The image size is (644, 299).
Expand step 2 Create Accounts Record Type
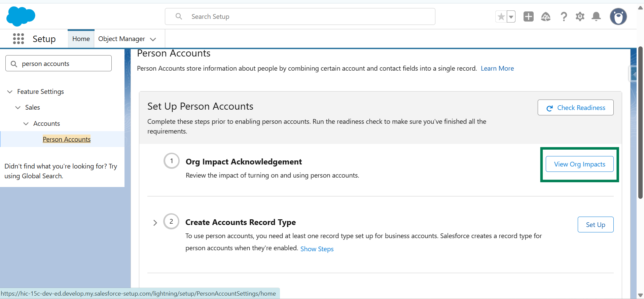[155, 223]
